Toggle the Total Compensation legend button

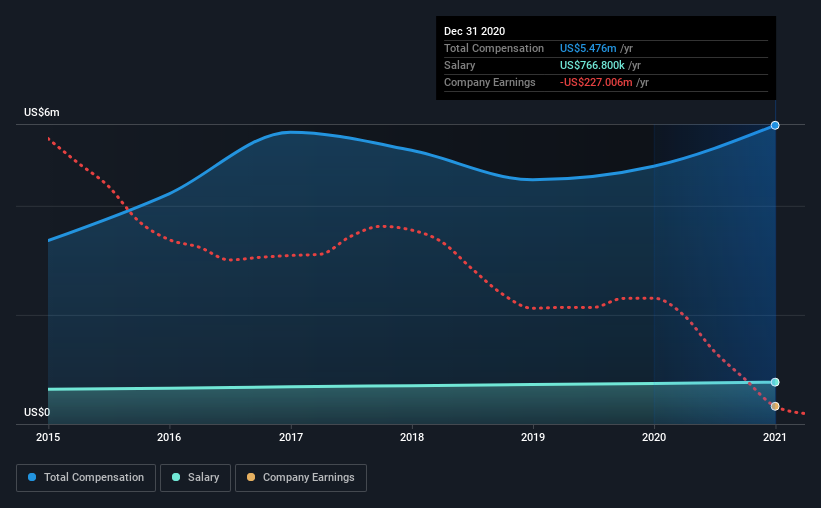click(x=86, y=478)
